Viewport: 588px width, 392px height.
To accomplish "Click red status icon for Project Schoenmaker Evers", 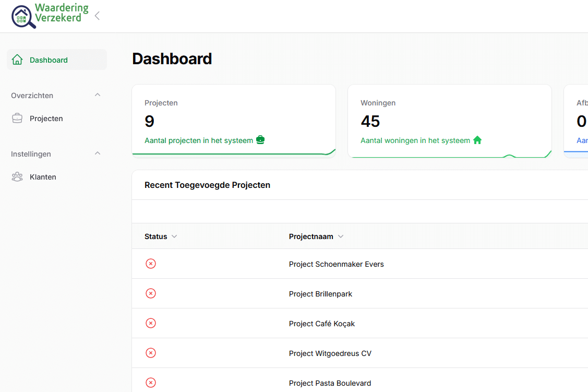I will pos(151,264).
